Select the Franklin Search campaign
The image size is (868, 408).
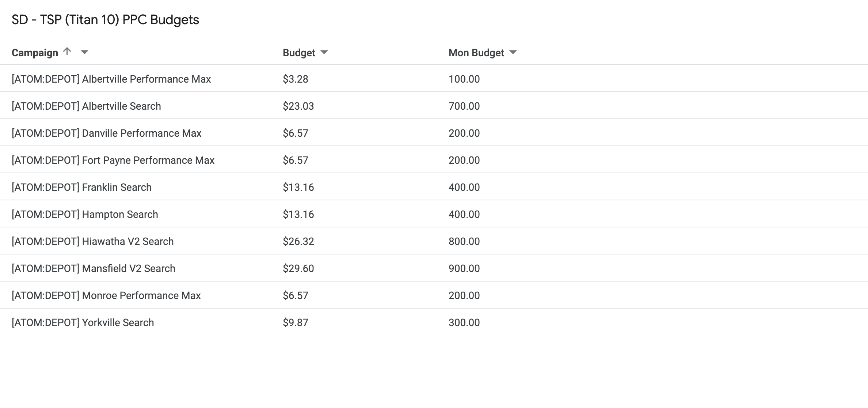click(x=81, y=187)
